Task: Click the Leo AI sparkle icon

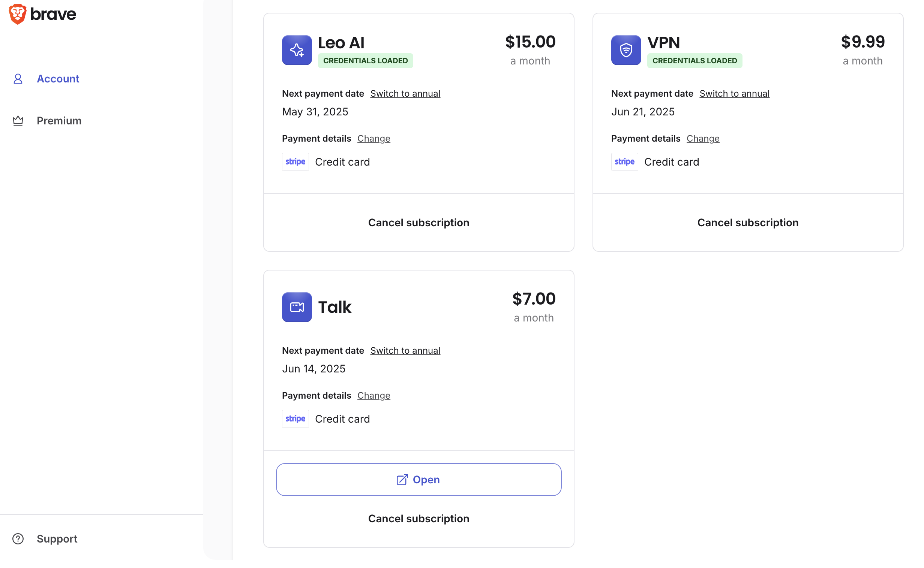Action: tap(297, 50)
